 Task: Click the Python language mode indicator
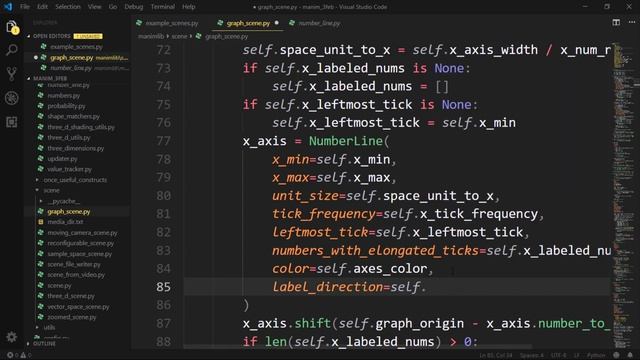[596, 355]
